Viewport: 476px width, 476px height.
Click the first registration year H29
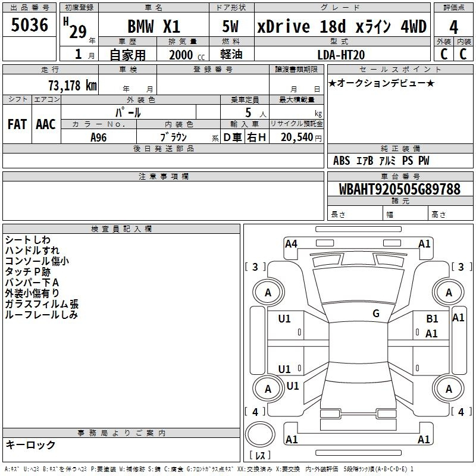(76, 28)
